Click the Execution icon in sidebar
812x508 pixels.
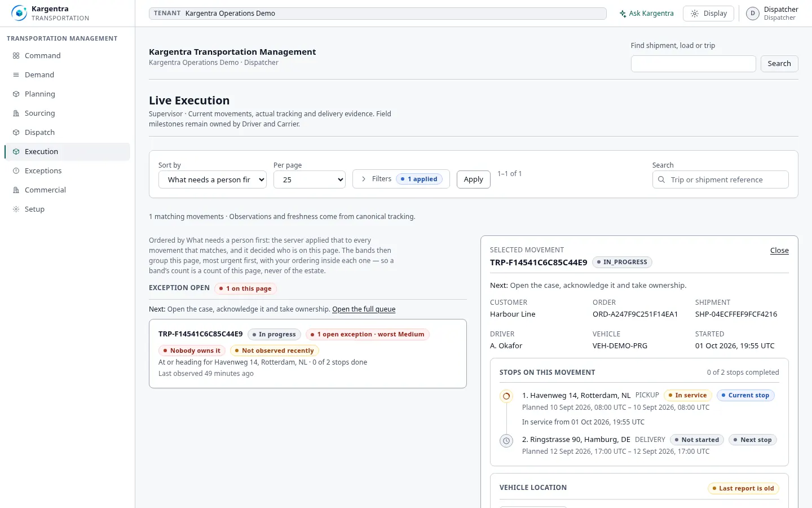pyautogui.click(x=16, y=152)
